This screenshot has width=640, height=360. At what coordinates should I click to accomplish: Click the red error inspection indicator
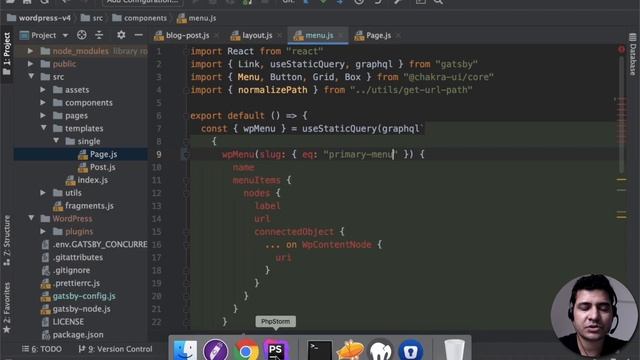click(x=621, y=49)
